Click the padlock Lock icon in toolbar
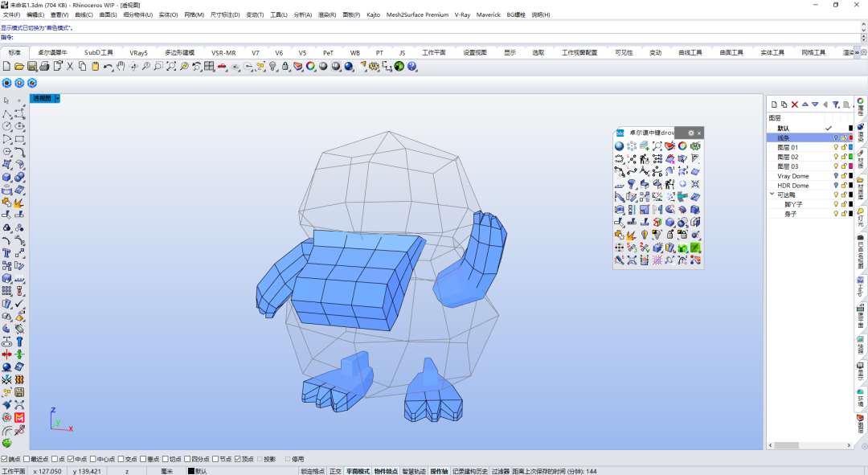 coord(285,67)
